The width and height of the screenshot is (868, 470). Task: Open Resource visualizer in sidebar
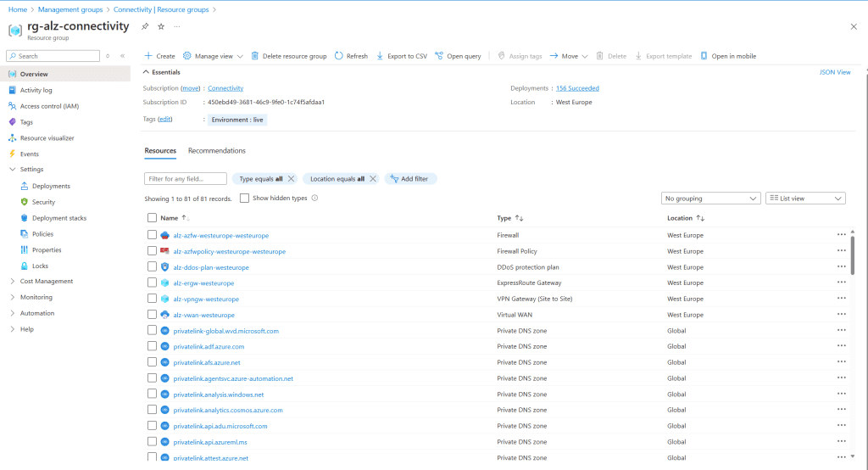(47, 137)
